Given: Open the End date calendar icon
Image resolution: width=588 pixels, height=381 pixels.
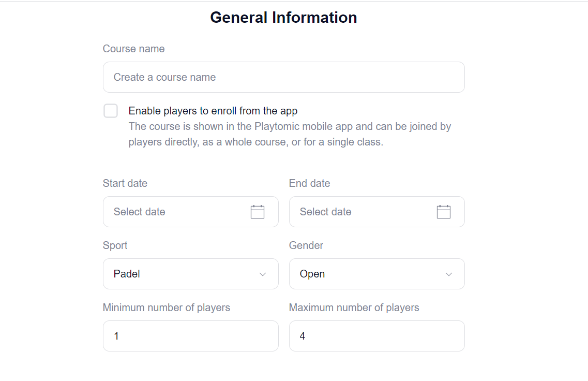Looking at the screenshot, I should pos(444,211).
